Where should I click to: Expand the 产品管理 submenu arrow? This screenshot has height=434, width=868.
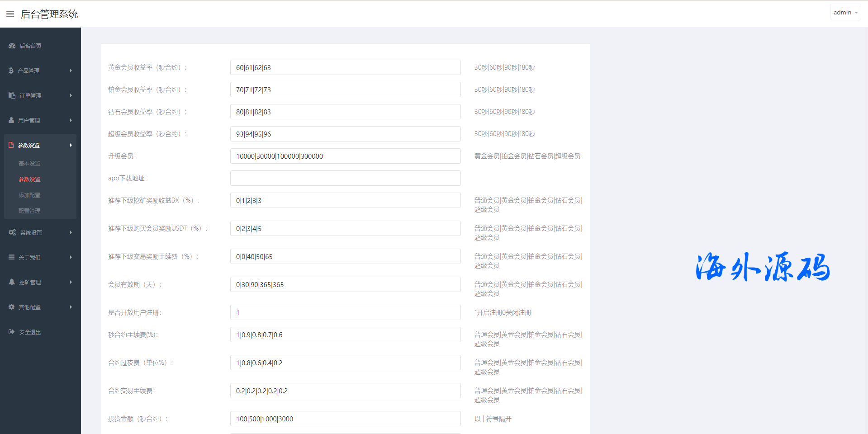point(71,71)
